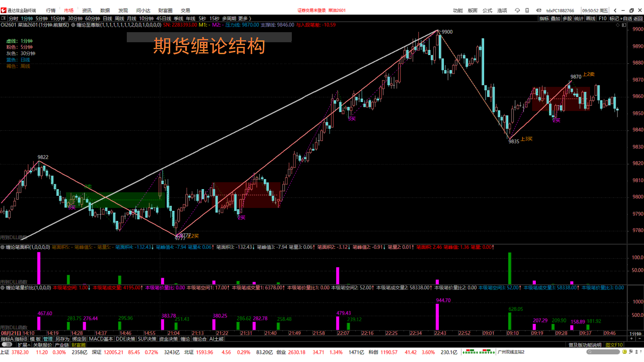Click the plus zoom-in button under 1分钟
This screenshot has height=362, width=644.
click(x=632, y=339)
